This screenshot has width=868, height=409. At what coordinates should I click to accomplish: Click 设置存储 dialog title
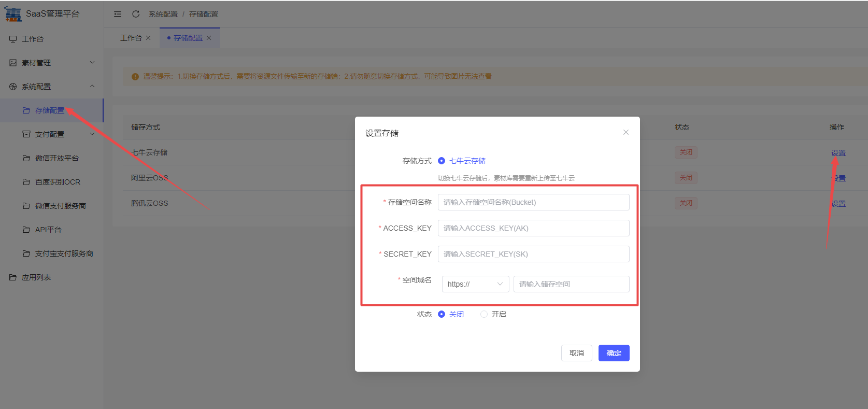(x=382, y=133)
